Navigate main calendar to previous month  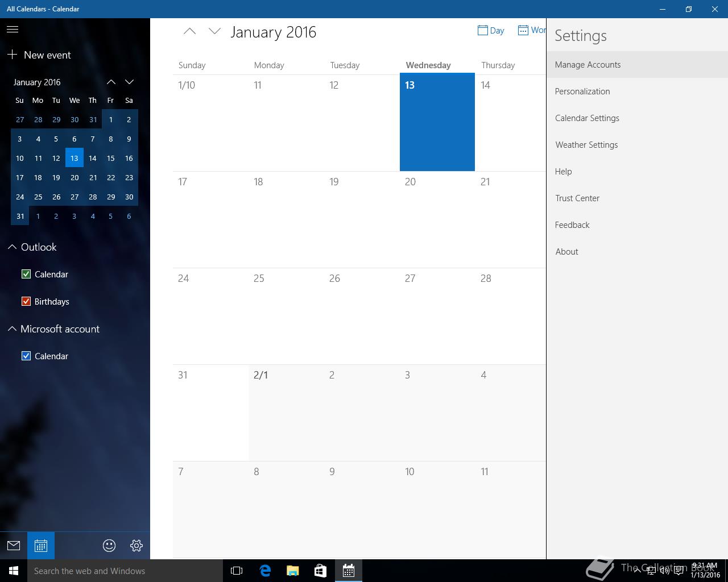(189, 32)
